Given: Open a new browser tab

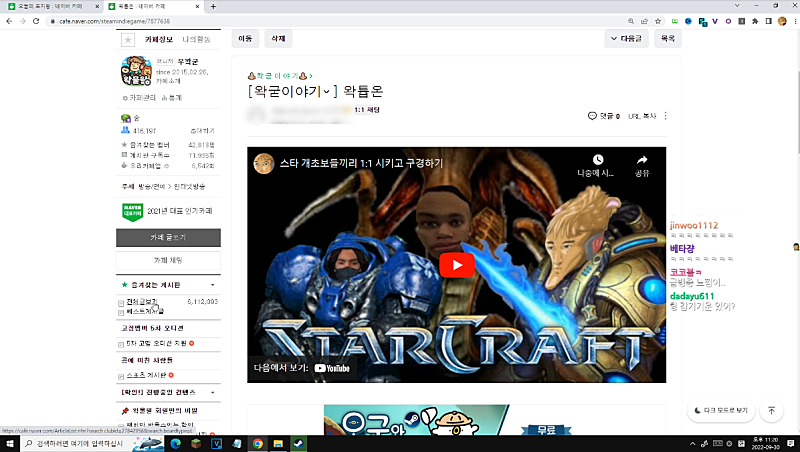Looking at the screenshot, I should click(213, 7).
